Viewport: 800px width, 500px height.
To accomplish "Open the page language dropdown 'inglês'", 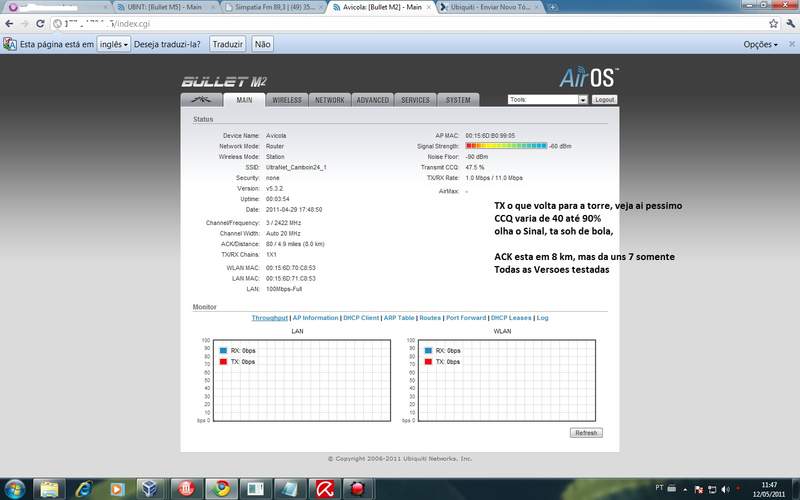I will [114, 44].
